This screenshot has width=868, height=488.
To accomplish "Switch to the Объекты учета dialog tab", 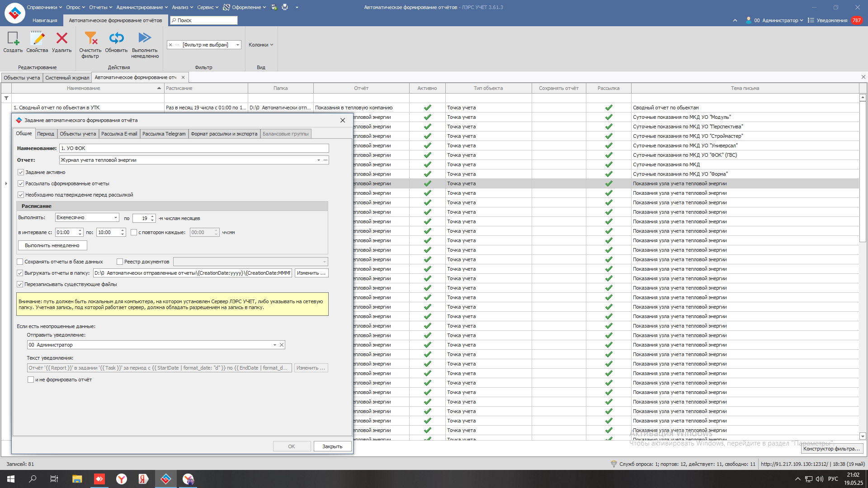I will click(78, 134).
